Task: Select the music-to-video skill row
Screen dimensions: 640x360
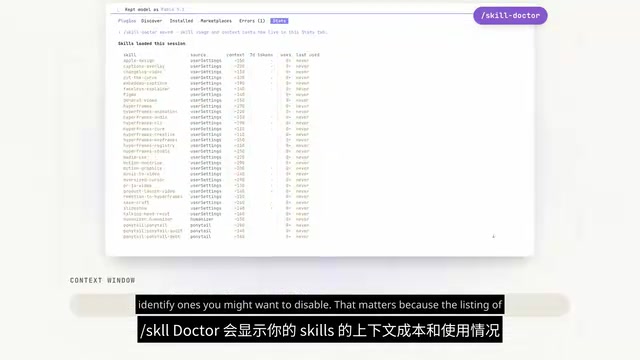Action: [216, 174]
